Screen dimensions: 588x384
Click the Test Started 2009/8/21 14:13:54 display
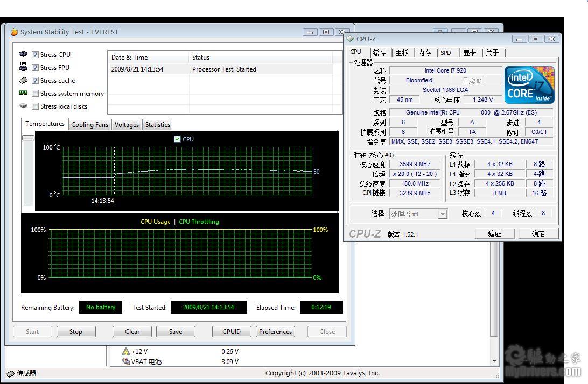point(208,307)
